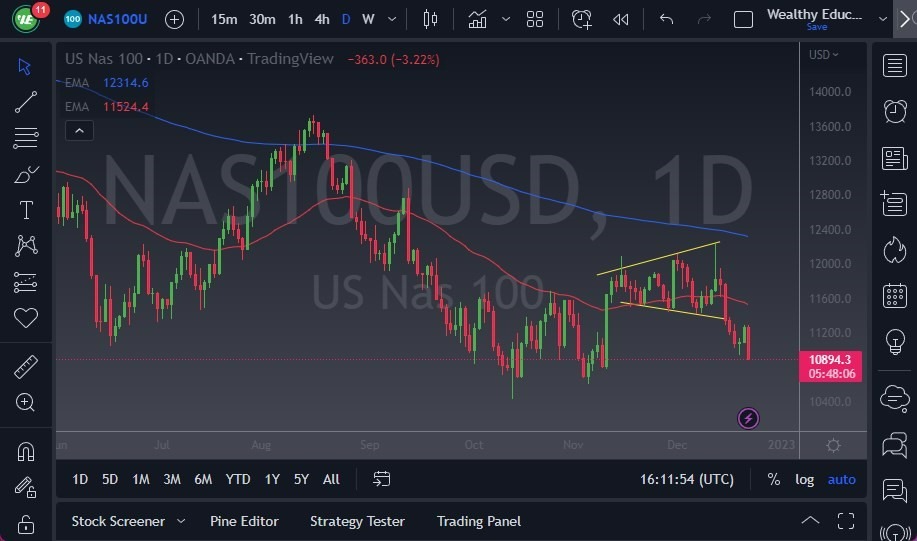The height and width of the screenshot is (541, 917).
Task: Toggle lock all drawing tools
Action: coord(26,524)
